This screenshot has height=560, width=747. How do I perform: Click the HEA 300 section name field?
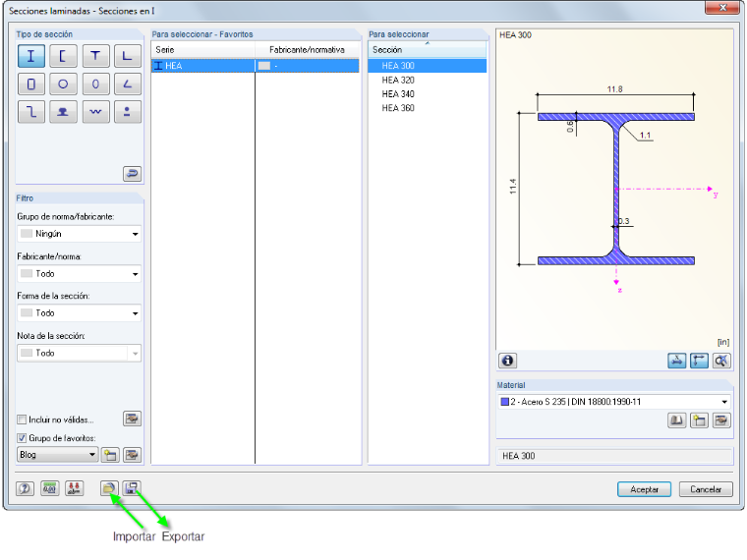614,456
